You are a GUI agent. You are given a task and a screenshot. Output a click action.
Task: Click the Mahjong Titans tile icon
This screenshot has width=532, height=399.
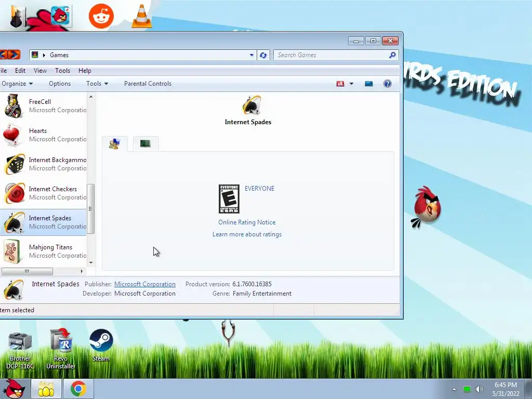(12, 251)
